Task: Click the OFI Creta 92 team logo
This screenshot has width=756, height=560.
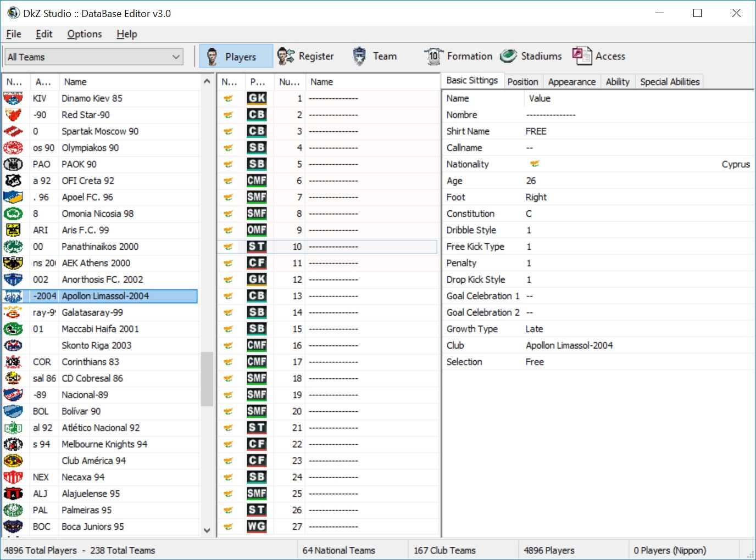Action: coord(13,181)
